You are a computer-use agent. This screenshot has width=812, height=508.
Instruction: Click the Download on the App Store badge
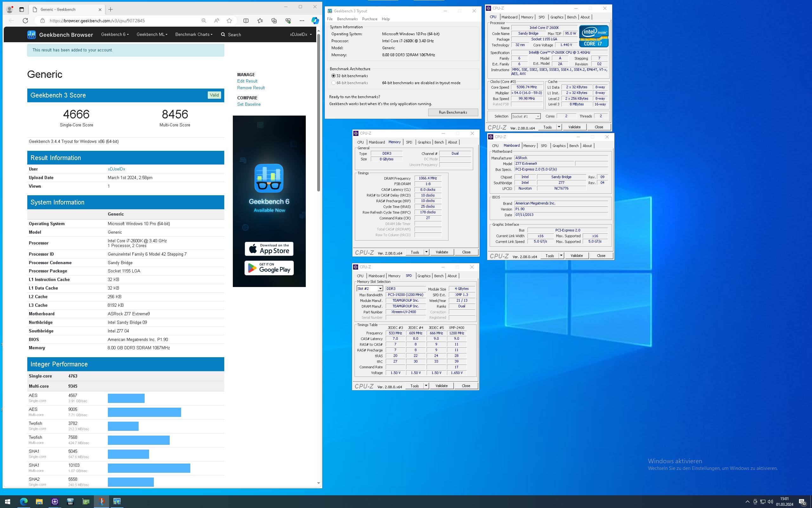[x=269, y=249]
